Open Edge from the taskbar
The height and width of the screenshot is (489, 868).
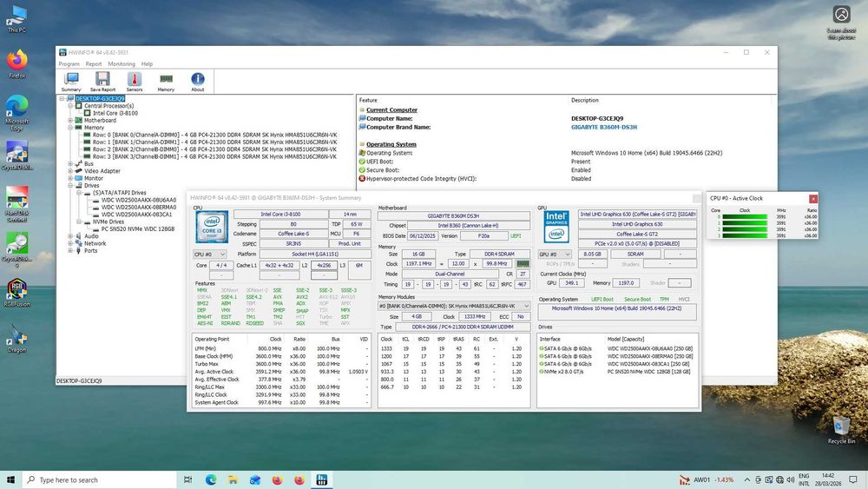pos(211,479)
